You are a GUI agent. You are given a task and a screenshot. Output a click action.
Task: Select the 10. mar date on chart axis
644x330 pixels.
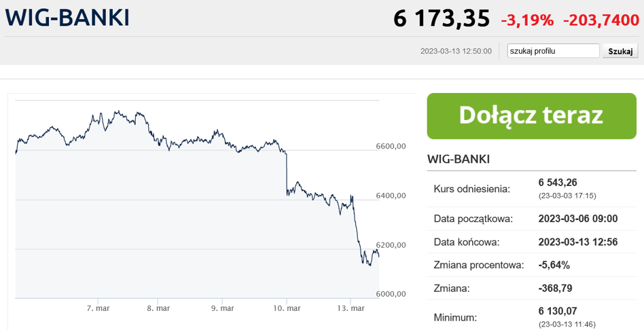[286, 308]
